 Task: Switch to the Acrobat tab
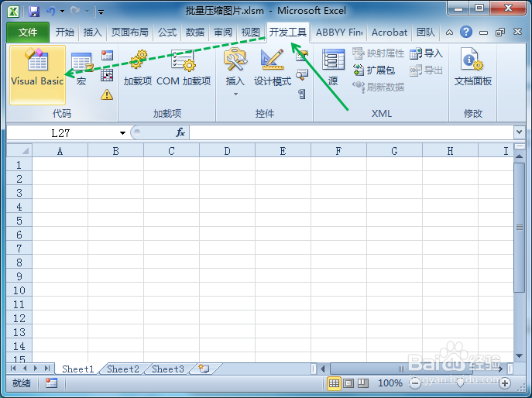tap(390, 33)
